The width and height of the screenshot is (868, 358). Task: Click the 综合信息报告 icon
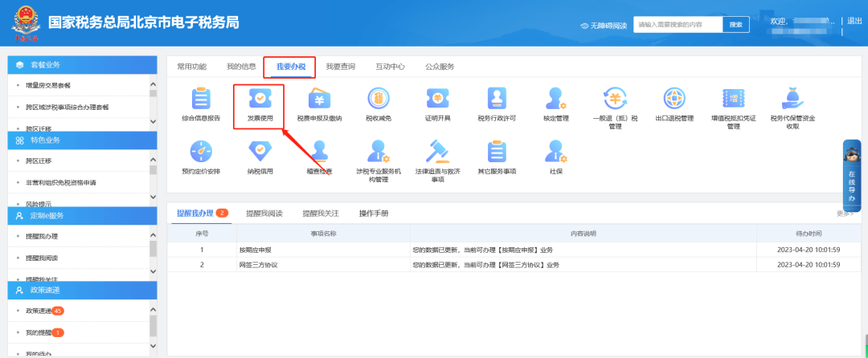click(x=200, y=100)
